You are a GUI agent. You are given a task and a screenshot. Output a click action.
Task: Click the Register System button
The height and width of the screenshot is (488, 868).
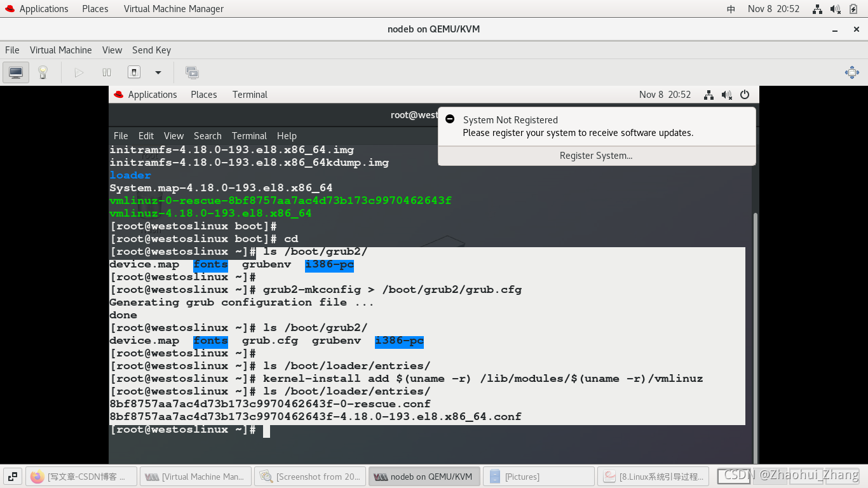coord(596,155)
